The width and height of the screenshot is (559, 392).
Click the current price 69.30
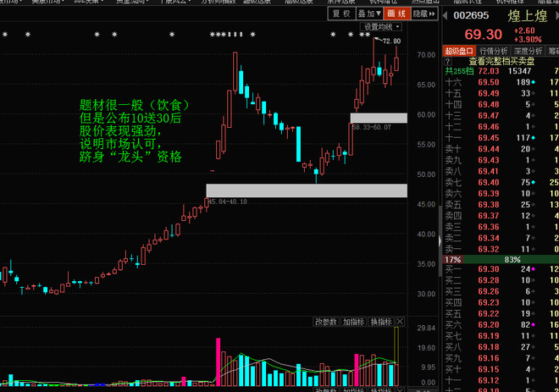click(x=483, y=35)
